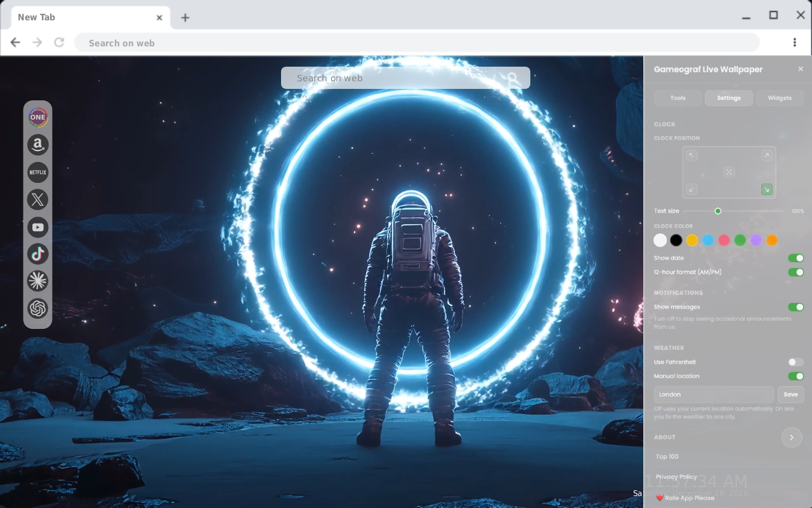Disable the Show messages switch
This screenshot has width=812, height=508.
[x=796, y=307]
